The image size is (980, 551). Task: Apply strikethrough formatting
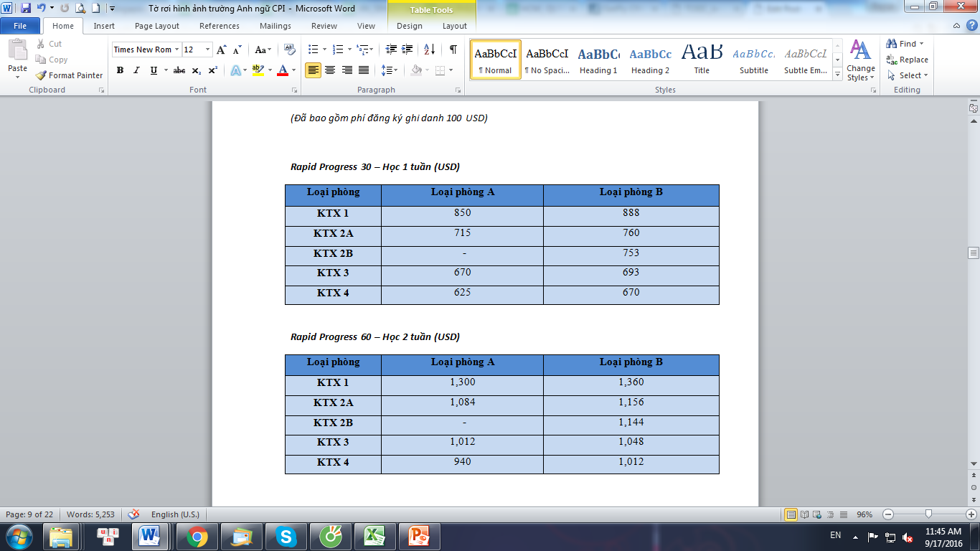(x=179, y=70)
